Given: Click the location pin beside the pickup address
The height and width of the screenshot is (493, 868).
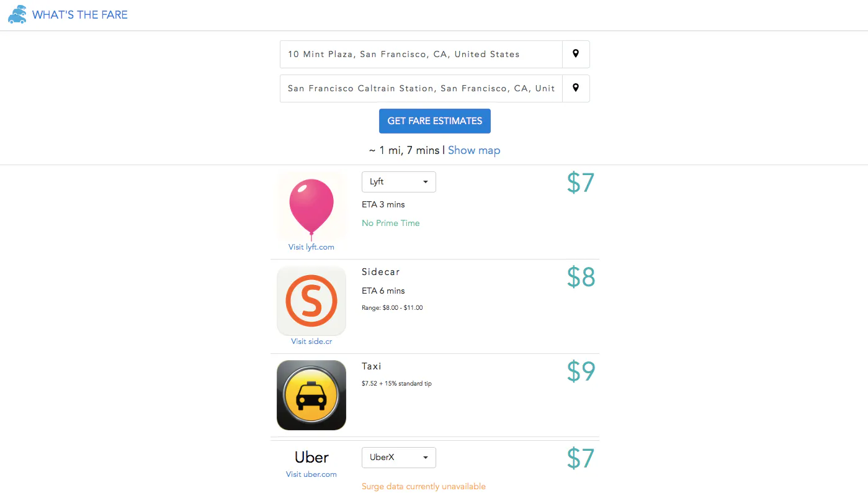Looking at the screenshot, I should click(x=576, y=54).
